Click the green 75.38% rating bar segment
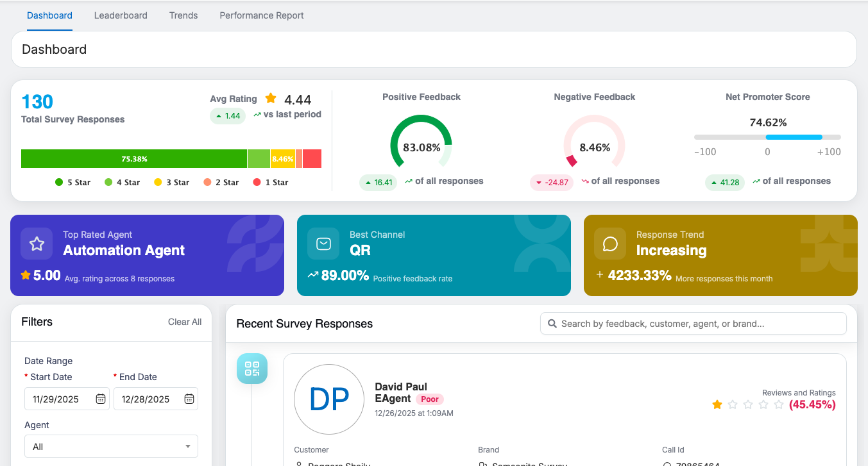The height and width of the screenshot is (466, 868). pyautogui.click(x=134, y=159)
